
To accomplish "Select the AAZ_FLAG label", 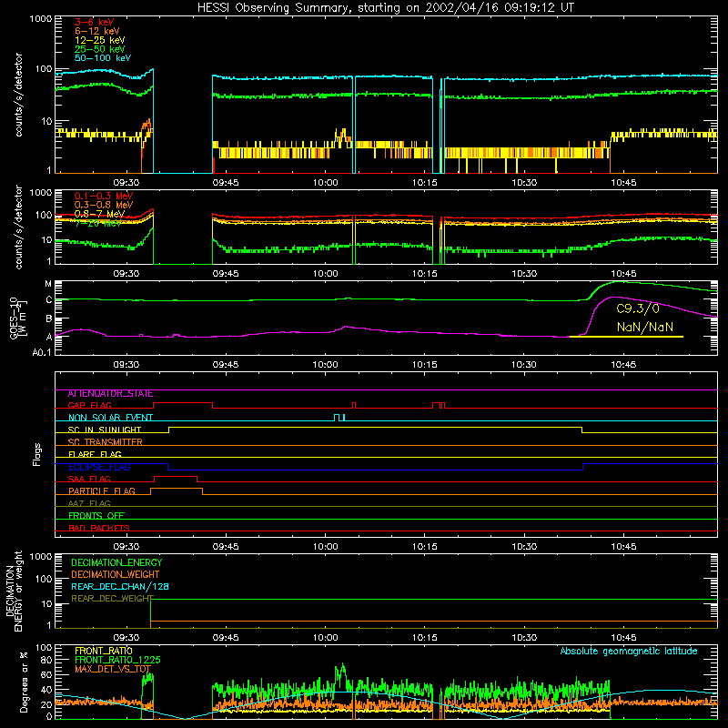I will [x=89, y=504].
